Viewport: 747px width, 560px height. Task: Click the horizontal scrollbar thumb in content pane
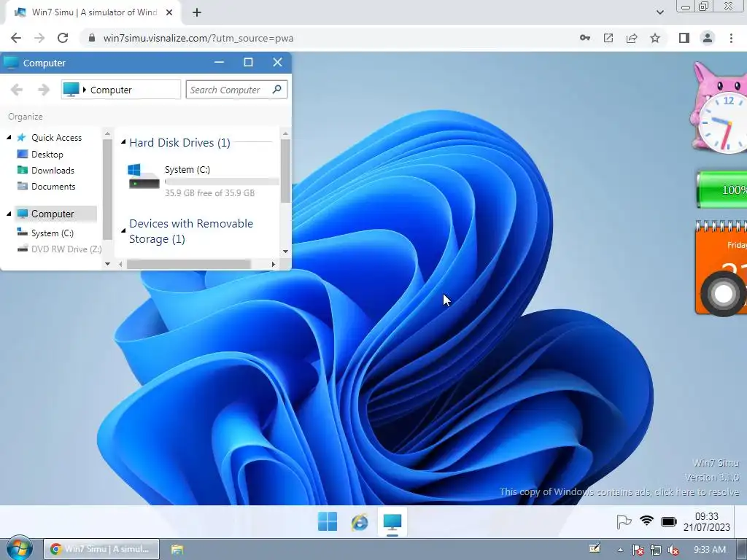(189, 264)
